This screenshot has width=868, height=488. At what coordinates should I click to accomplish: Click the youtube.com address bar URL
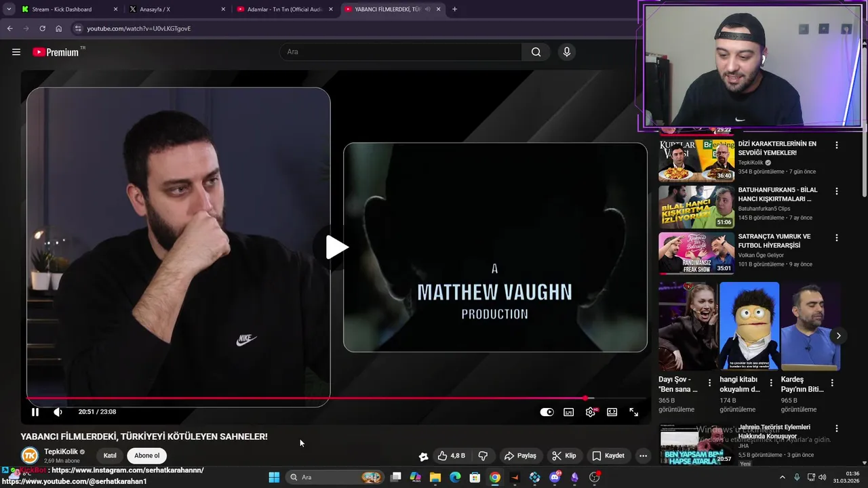tap(139, 28)
